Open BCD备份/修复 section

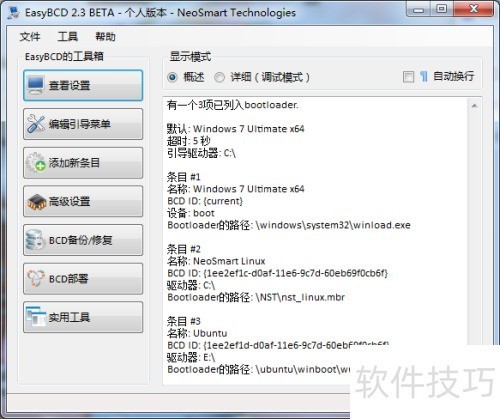click(83, 240)
